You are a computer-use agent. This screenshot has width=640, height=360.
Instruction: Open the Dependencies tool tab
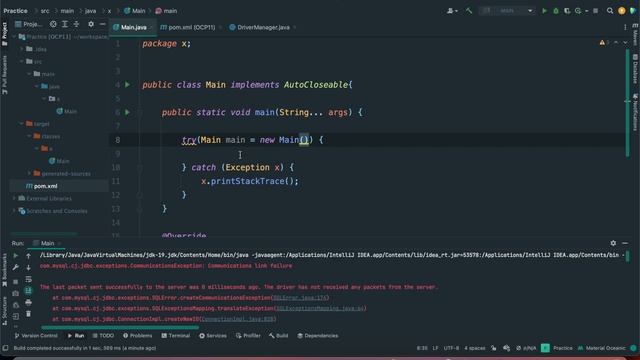pos(318,336)
